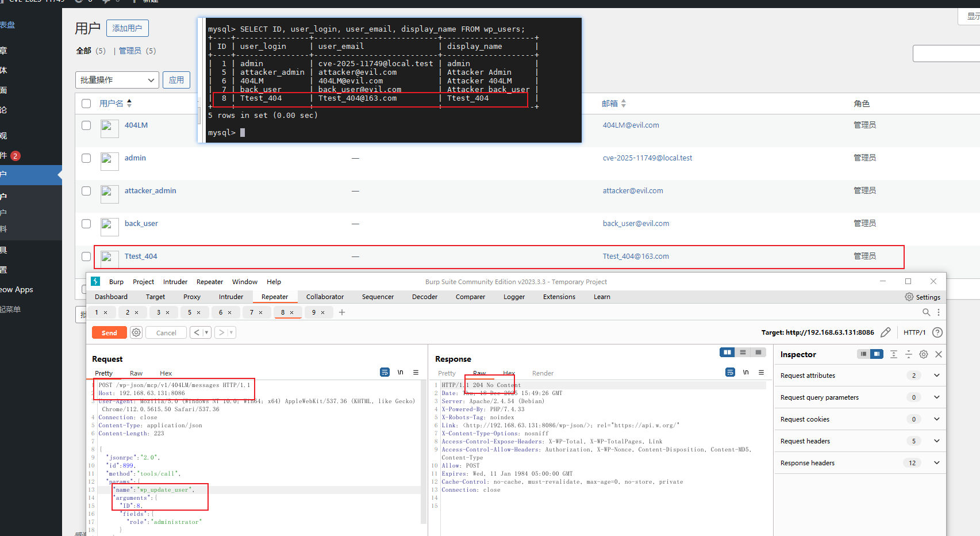
Task: Check the 404LM user row checkbox
Action: [x=86, y=125]
